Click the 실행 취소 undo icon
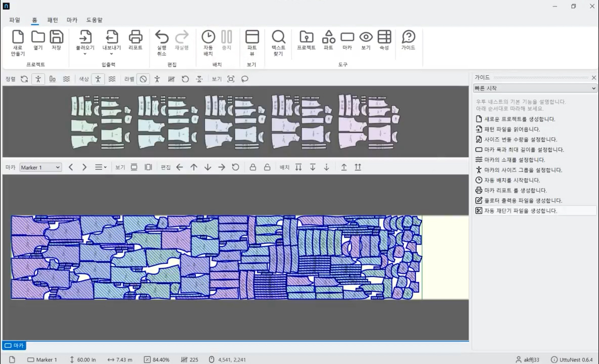 click(161, 37)
